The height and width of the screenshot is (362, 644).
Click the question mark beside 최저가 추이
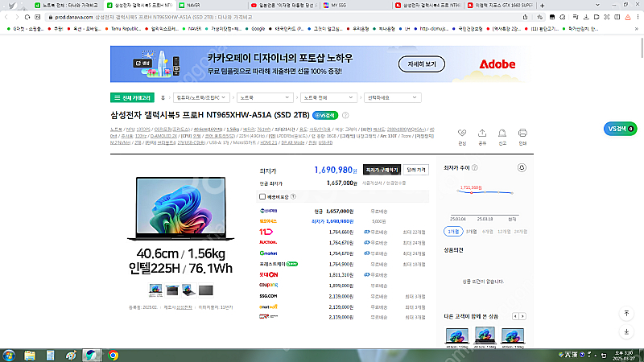(475, 167)
